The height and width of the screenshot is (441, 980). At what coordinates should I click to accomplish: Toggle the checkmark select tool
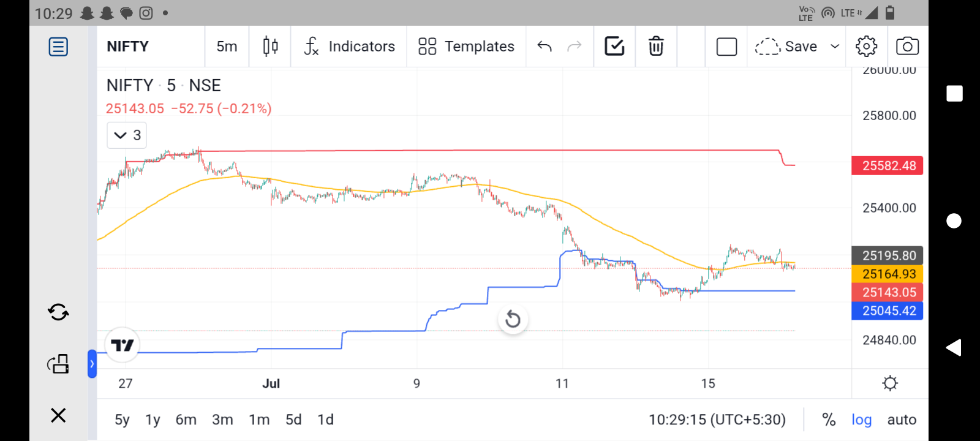point(614,47)
